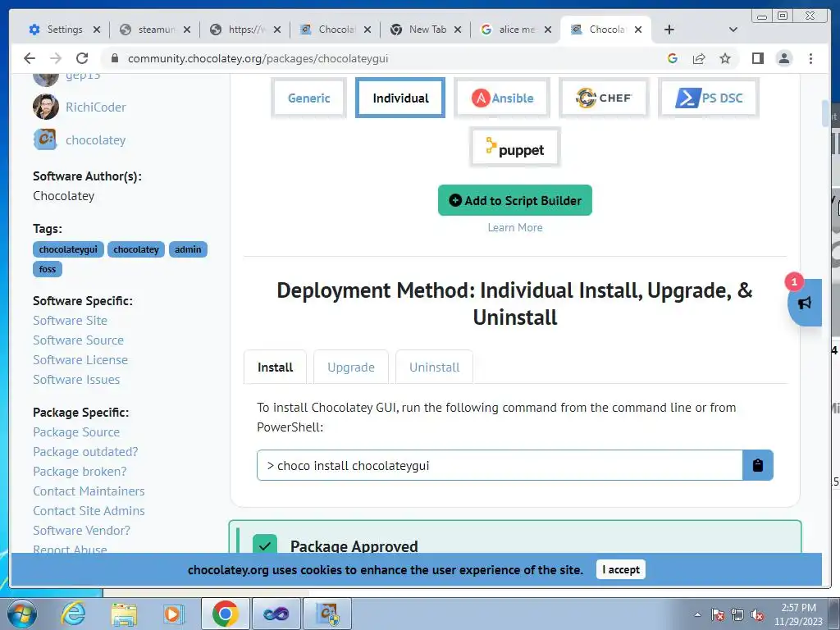The image size is (840, 630).
Task: Bookmark this page with the star icon
Action: (725, 58)
